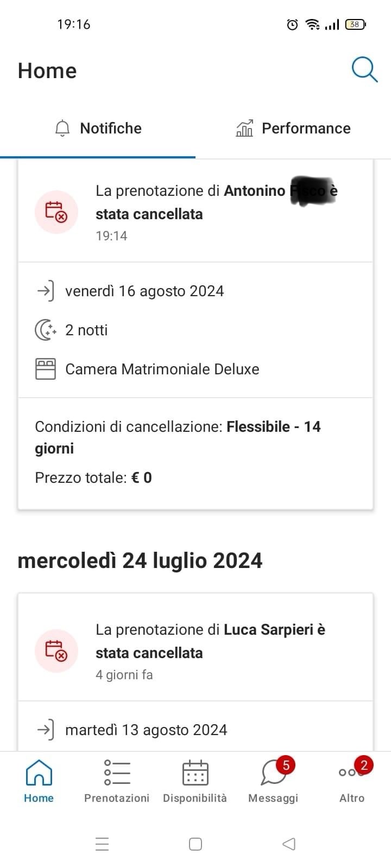Tap check-in arrow icon beside 16 agosto
This screenshot has height=868, width=391.
tap(46, 291)
